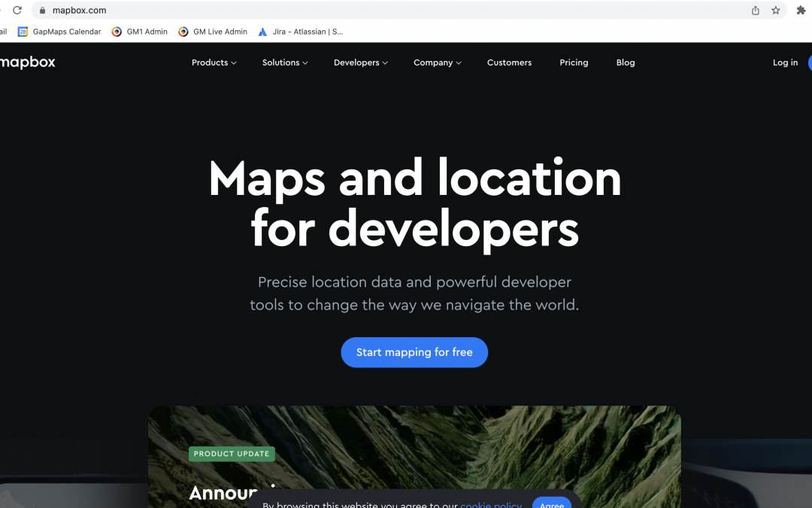Open the GM Live Admin bookmark
Viewport: 812px width, 508px height.
213,32
